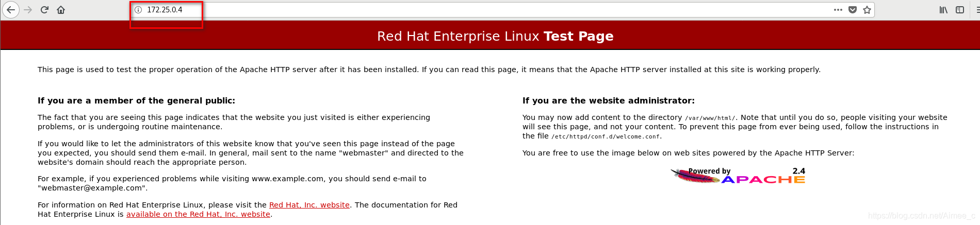Reload the current page
The height and width of the screenshot is (225, 980).
(x=44, y=10)
